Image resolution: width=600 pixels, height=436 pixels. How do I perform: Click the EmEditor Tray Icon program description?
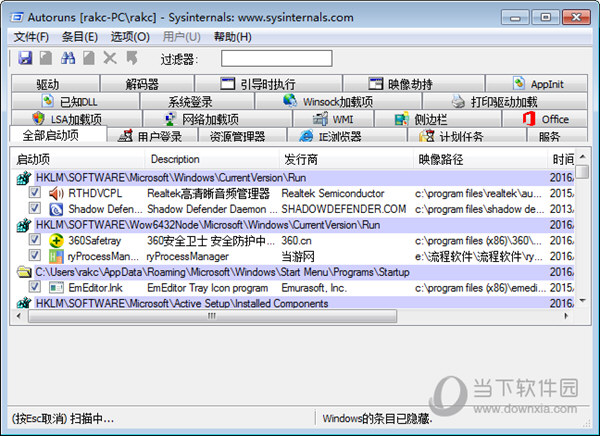pos(207,288)
